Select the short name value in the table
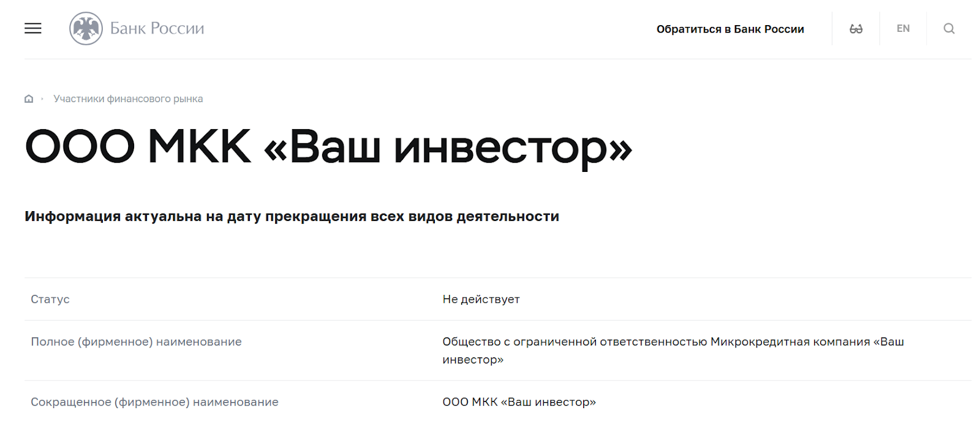Image resolution: width=980 pixels, height=421 pixels. pyautogui.click(x=519, y=402)
